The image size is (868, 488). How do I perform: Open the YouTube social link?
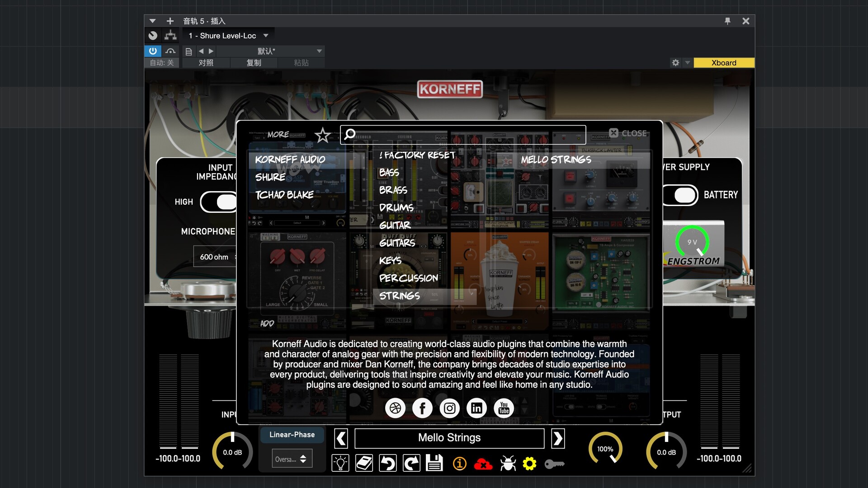504,408
